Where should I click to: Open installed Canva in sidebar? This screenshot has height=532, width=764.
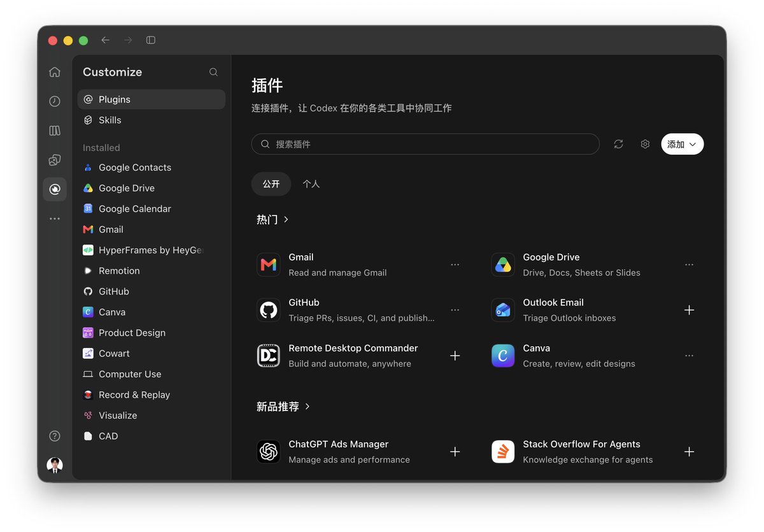(152, 312)
